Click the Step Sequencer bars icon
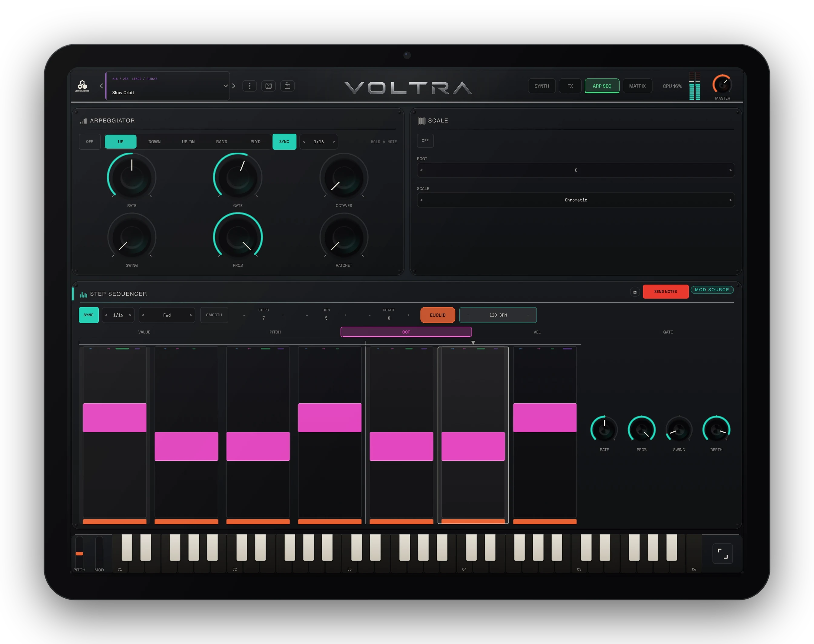Image resolution: width=814 pixels, height=644 pixels. pos(83,294)
